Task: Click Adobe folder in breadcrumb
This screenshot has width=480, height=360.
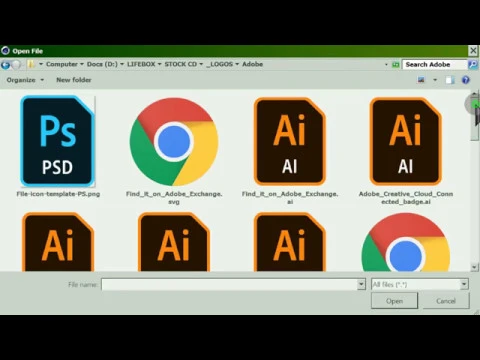Action: pos(252,64)
